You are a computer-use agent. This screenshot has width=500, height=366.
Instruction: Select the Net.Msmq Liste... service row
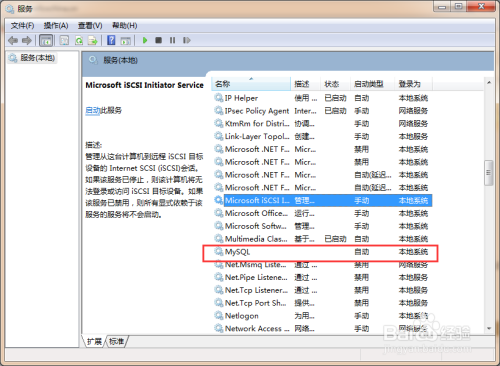323,264
